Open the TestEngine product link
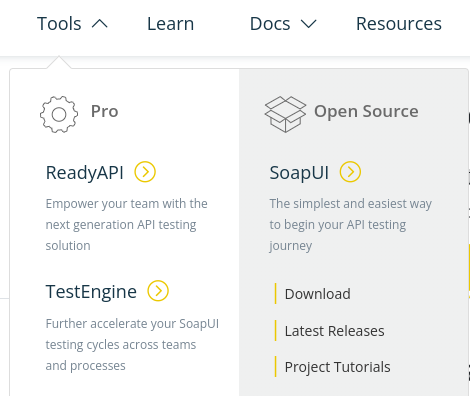This screenshot has width=470, height=396. [x=91, y=292]
